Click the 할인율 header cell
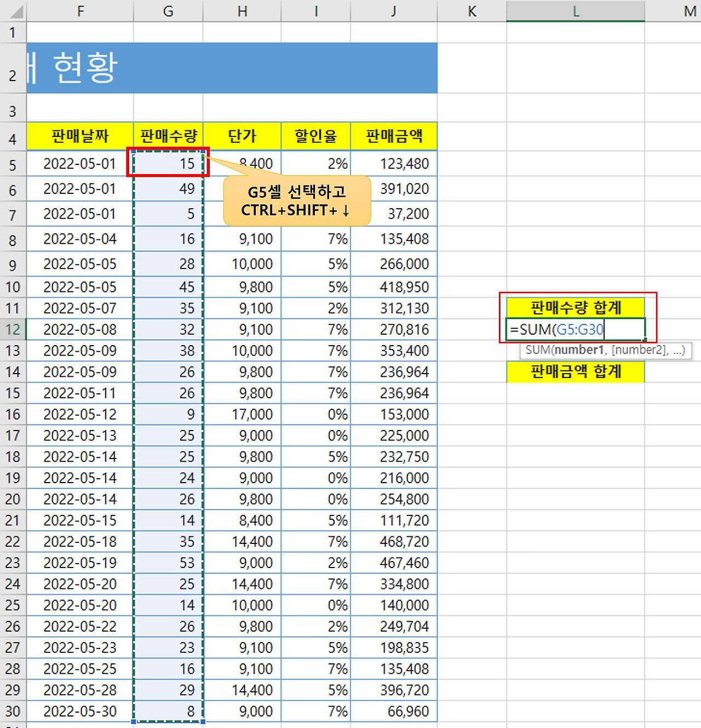 point(316,136)
